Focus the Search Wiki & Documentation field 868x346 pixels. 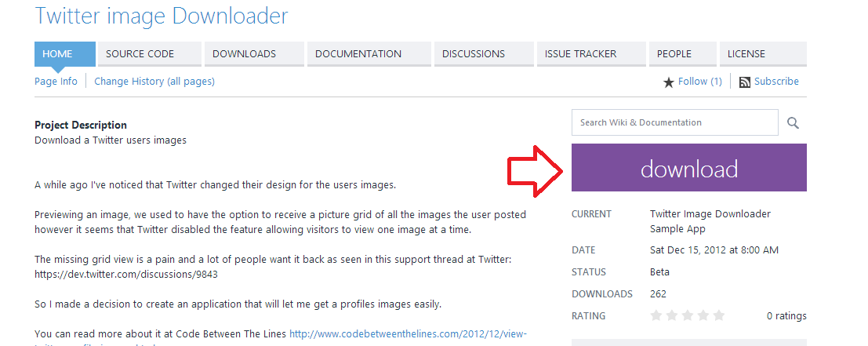coord(674,123)
